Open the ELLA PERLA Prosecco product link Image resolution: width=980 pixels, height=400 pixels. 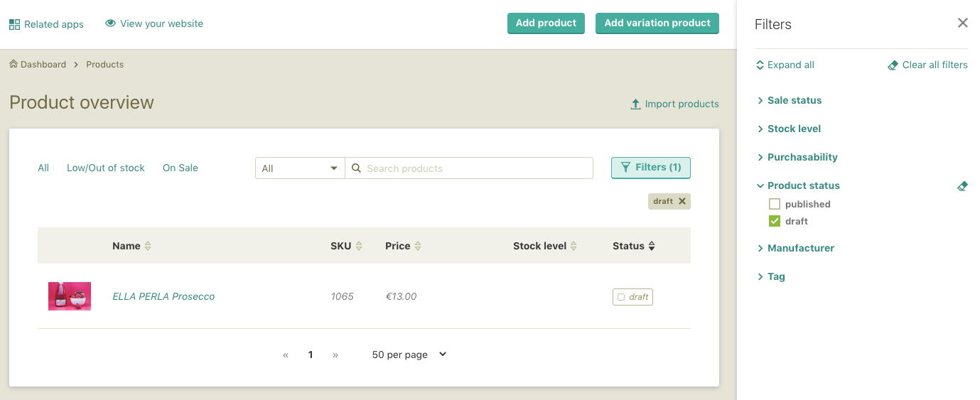163,296
